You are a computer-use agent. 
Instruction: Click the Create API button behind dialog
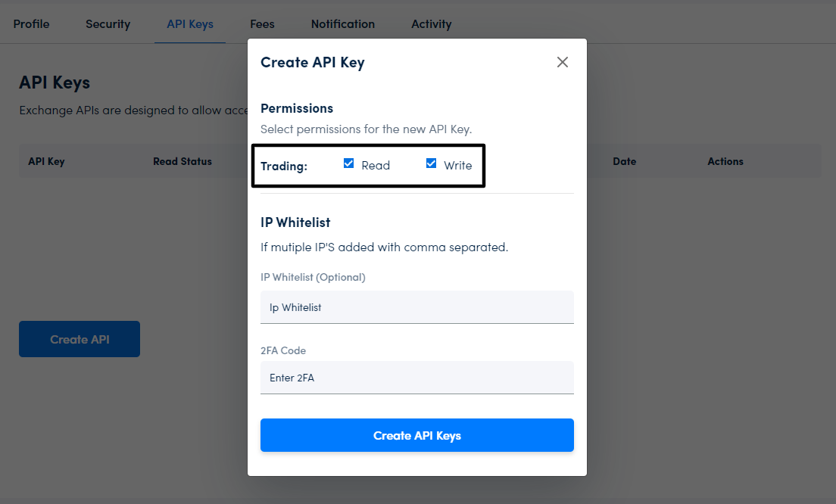click(x=80, y=339)
